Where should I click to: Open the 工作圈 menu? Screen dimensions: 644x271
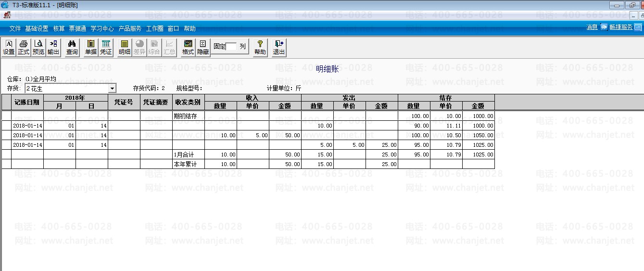[154, 29]
